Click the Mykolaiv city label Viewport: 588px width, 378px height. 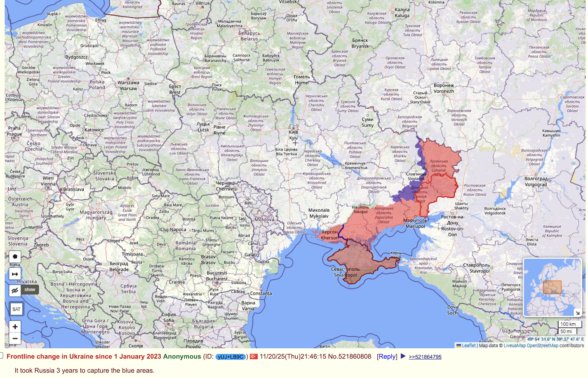(319, 213)
